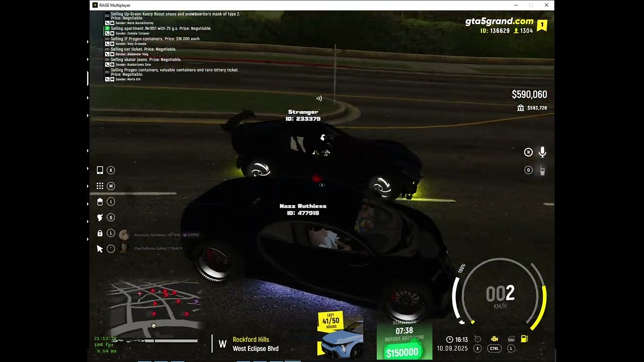This screenshot has width=644, height=362.
Task: Click Rockford Hills location label
Action: [x=251, y=340]
